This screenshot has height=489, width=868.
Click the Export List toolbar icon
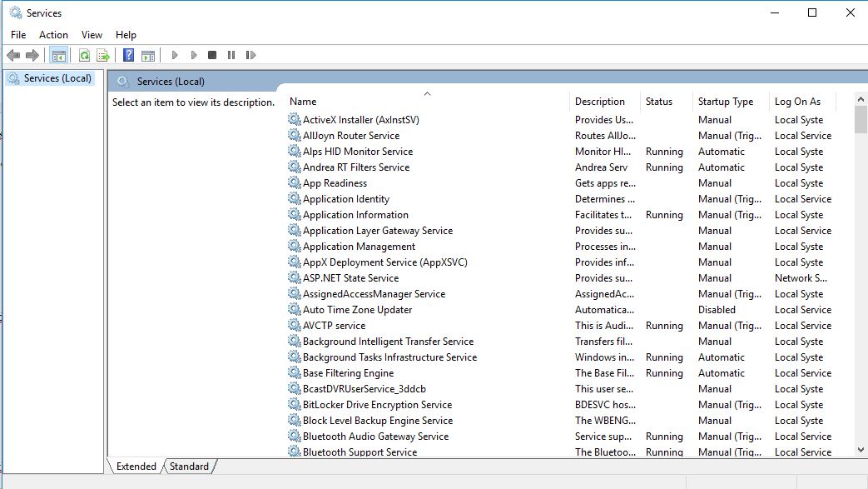click(x=103, y=55)
